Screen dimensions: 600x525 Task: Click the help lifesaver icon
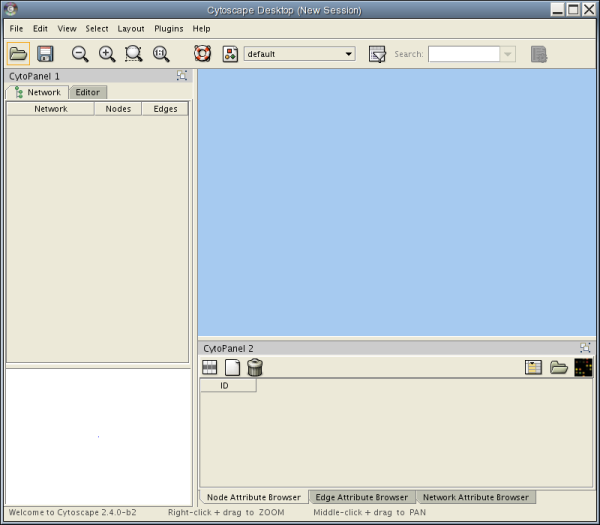202,54
